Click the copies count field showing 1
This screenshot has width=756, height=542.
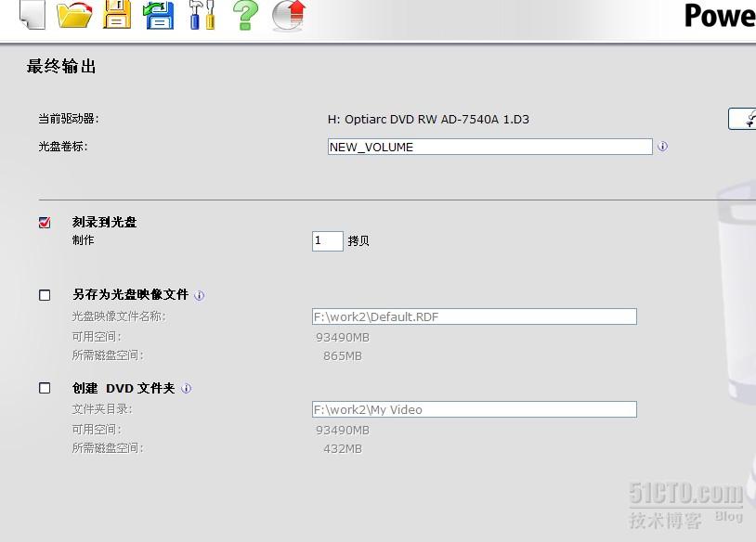click(327, 241)
